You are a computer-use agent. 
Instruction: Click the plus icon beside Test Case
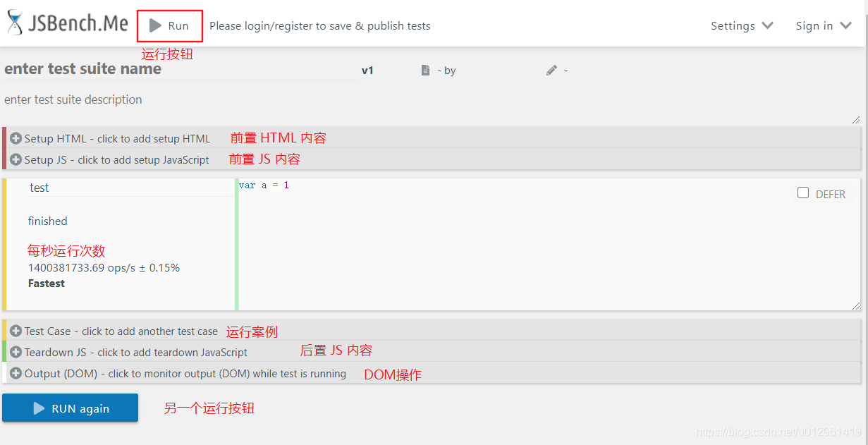[x=15, y=331]
